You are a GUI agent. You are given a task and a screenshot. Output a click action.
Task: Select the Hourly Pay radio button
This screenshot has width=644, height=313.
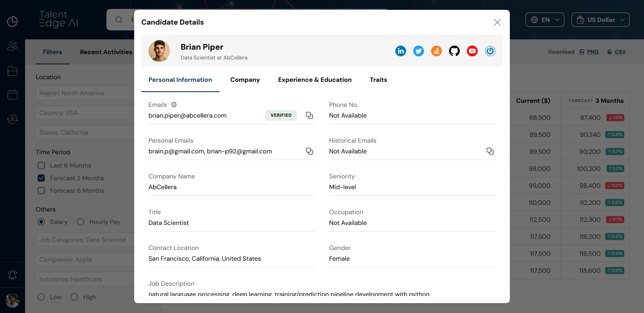pos(80,222)
